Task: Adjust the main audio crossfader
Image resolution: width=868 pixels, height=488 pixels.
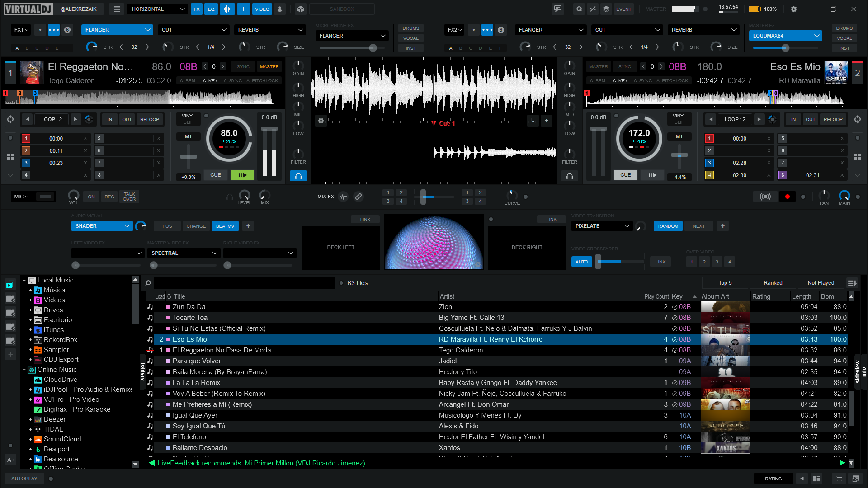Action: tap(424, 197)
